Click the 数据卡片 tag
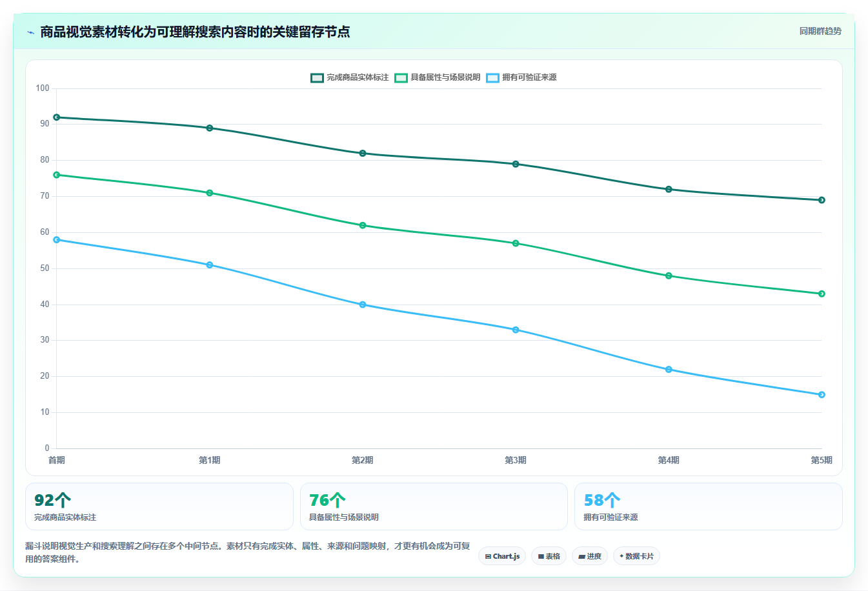 [x=636, y=556]
